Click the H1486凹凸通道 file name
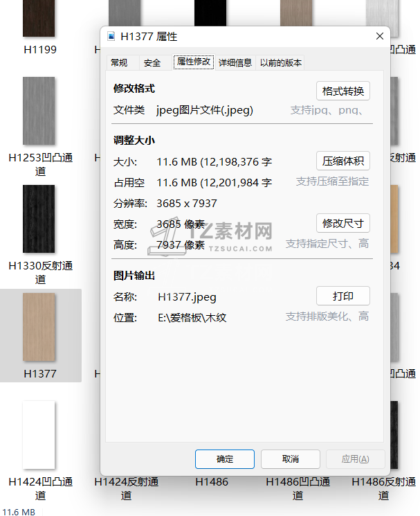 click(298, 489)
